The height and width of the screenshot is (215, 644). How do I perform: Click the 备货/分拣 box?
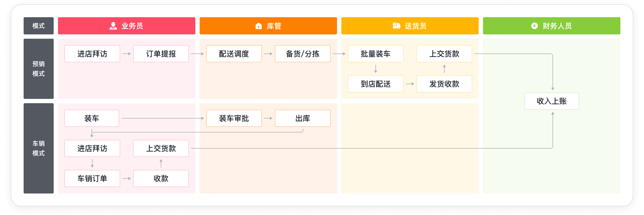pyautogui.click(x=303, y=54)
